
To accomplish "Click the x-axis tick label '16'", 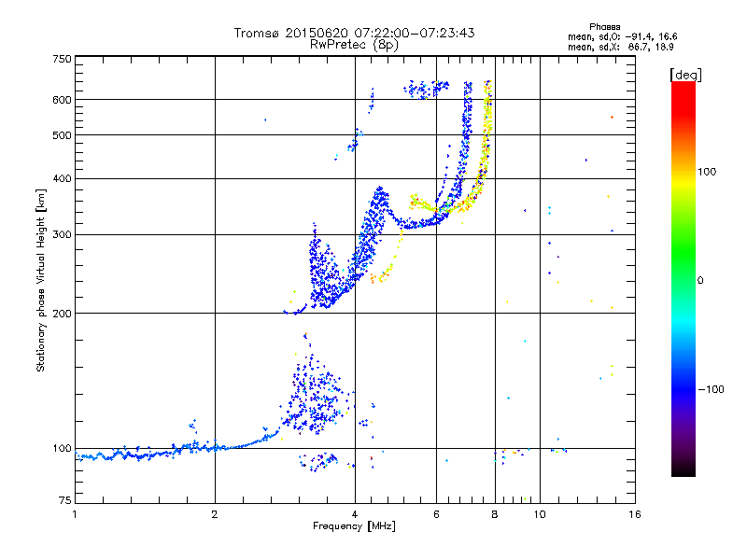I will coord(635,514).
